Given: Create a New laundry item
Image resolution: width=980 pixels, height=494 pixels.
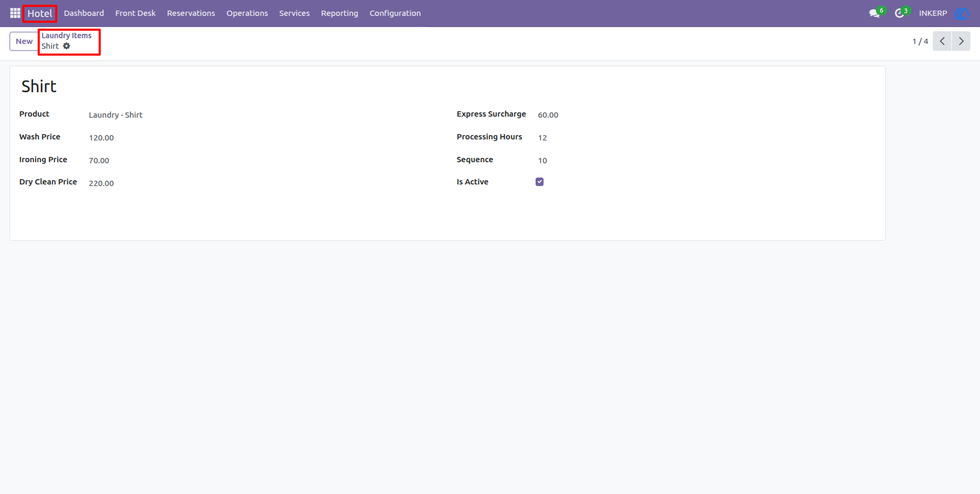Looking at the screenshot, I should tap(24, 41).
